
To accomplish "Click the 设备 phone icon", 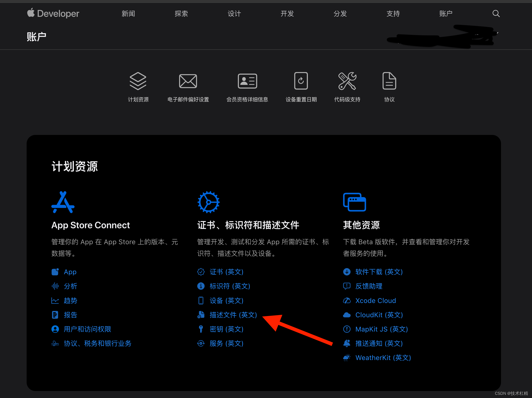I will tap(201, 301).
